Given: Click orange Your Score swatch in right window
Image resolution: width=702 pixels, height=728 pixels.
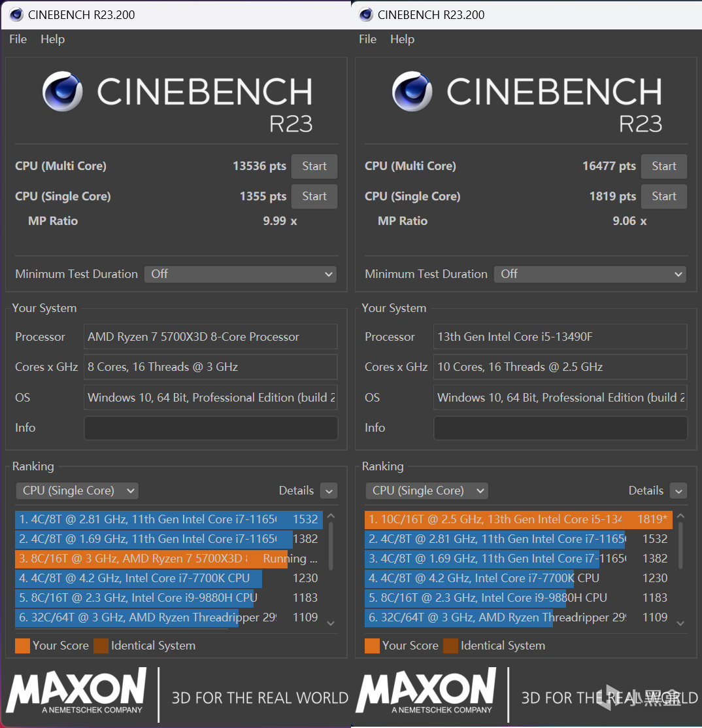Looking at the screenshot, I should (x=372, y=646).
